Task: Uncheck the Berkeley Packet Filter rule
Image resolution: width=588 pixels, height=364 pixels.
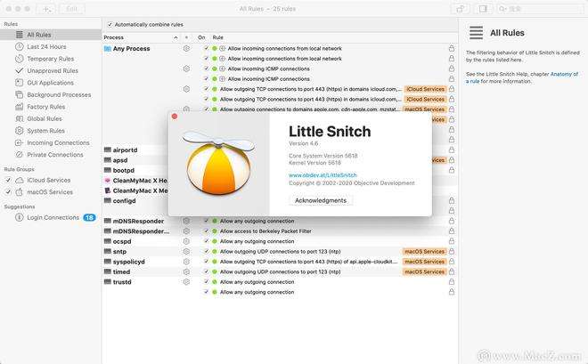Action: (x=206, y=231)
